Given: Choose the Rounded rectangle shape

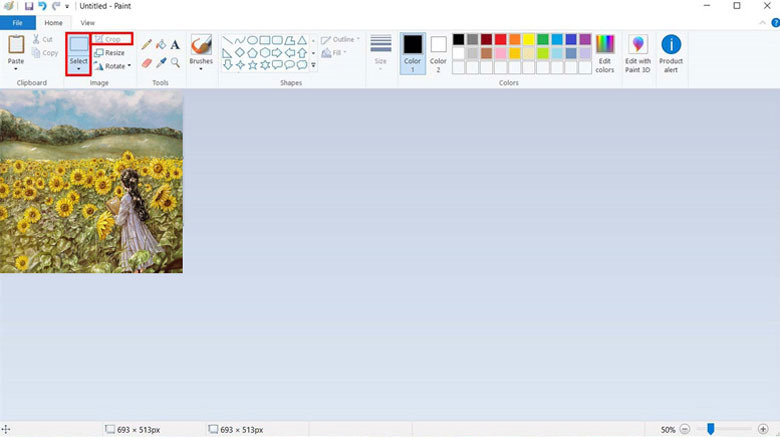Looking at the screenshot, I should [277, 40].
